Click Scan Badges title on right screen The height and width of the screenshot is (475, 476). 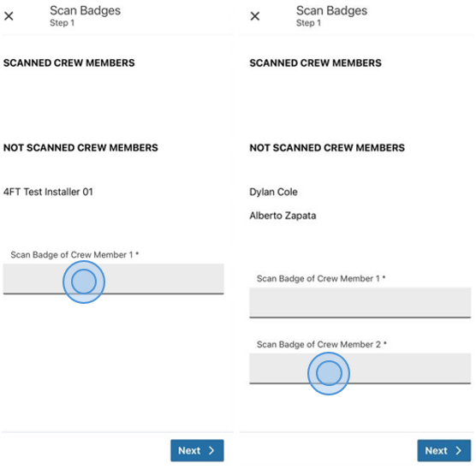[332, 10]
